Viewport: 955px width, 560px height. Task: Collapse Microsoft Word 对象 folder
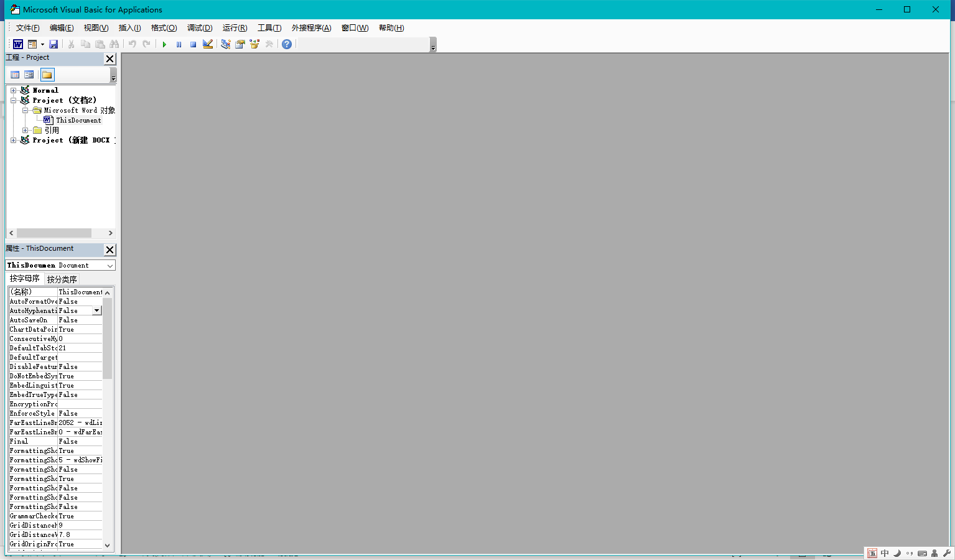click(26, 110)
